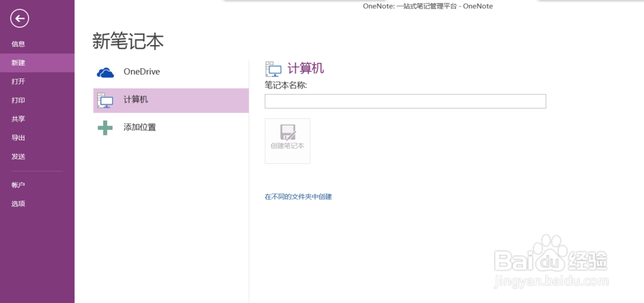Click 发送 in the sidebar
The height and width of the screenshot is (303, 644).
(19, 156)
